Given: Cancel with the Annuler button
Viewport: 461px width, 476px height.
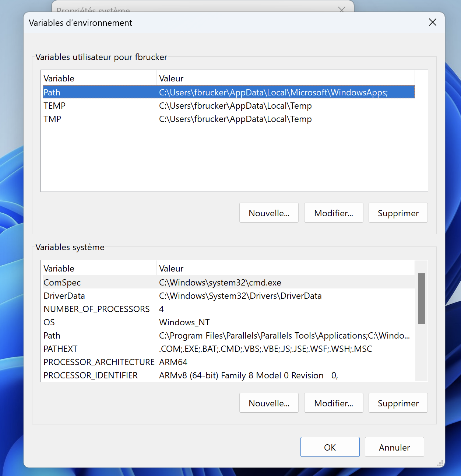Looking at the screenshot, I should pyautogui.click(x=394, y=447).
